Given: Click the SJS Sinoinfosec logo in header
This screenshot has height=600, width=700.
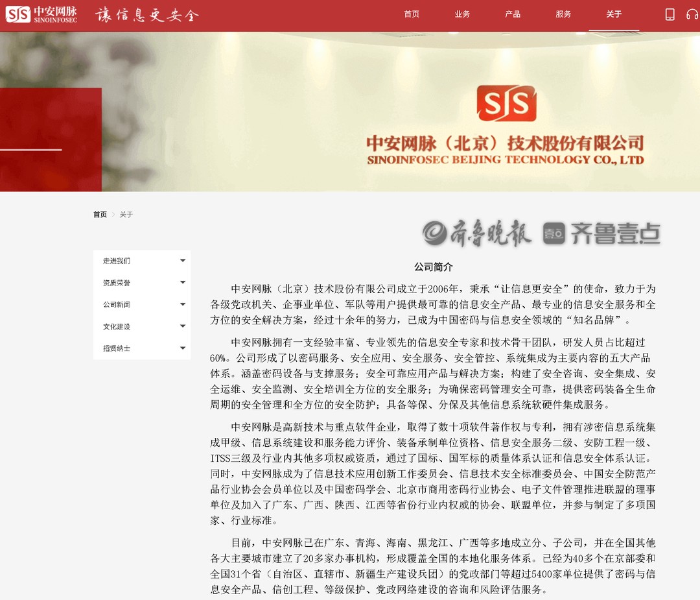Looking at the screenshot, I should click(41, 14).
